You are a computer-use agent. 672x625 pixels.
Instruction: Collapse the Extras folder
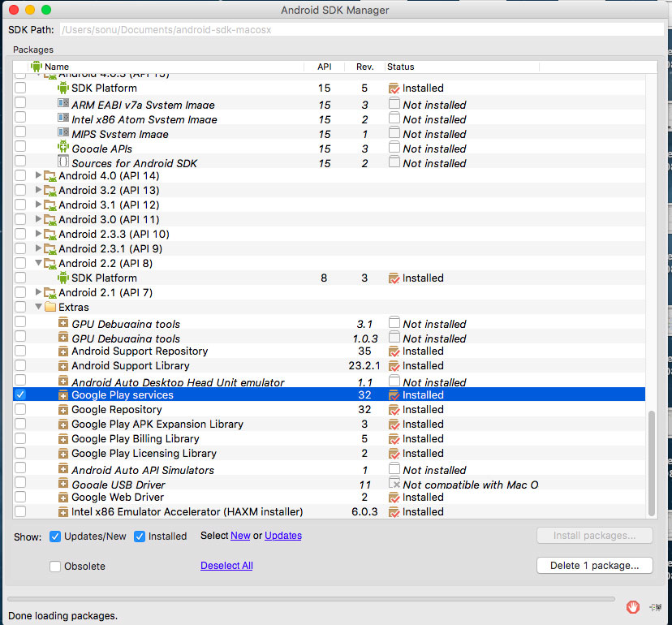point(38,307)
